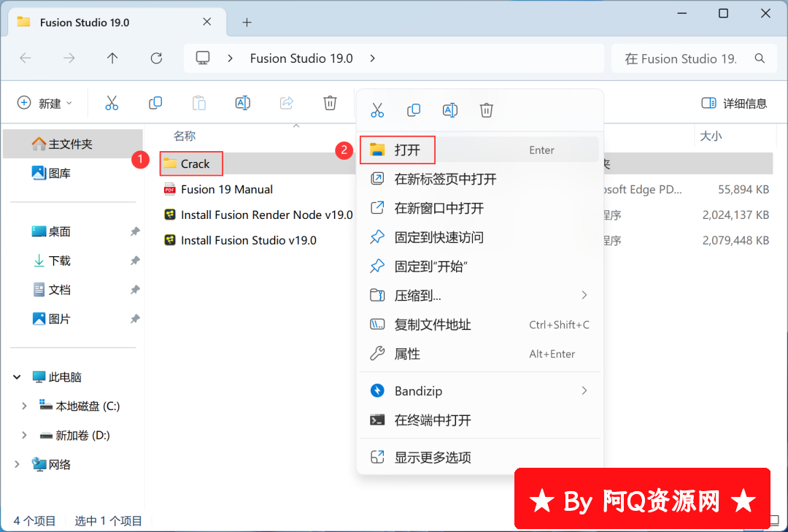Click the Delete icon in the context menu
Screen dimensions: 788x532
pyautogui.click(x=486, y=110)
